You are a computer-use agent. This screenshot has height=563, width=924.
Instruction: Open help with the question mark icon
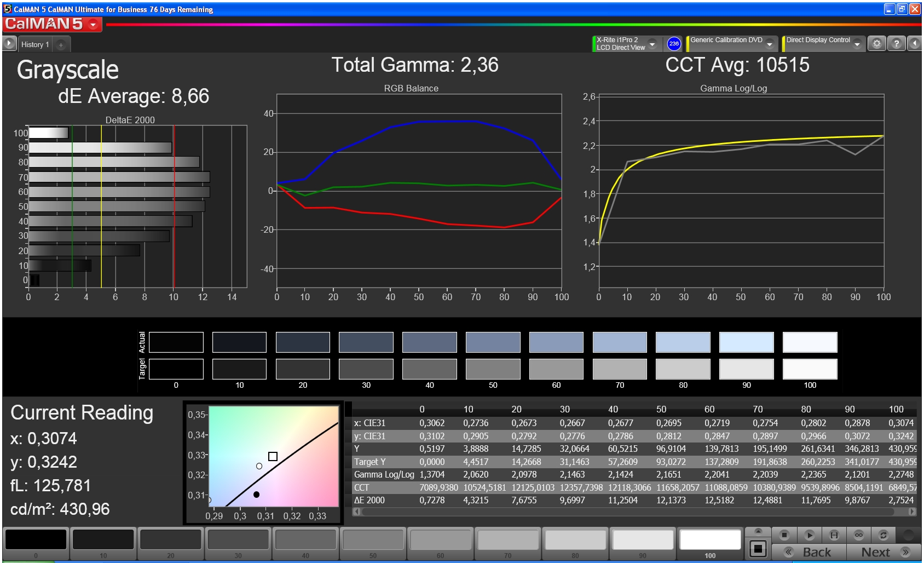pos(896,43)
